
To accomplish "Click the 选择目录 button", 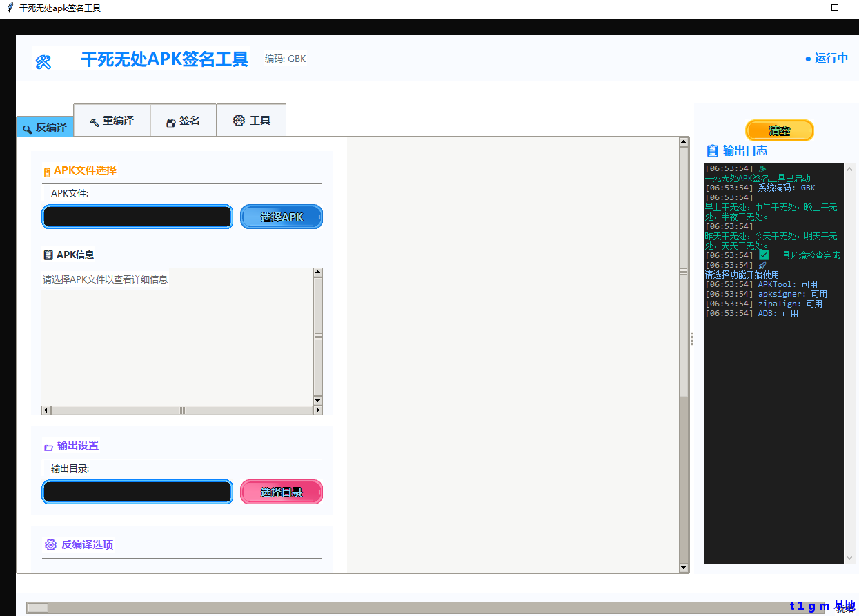I will (282, 492).
